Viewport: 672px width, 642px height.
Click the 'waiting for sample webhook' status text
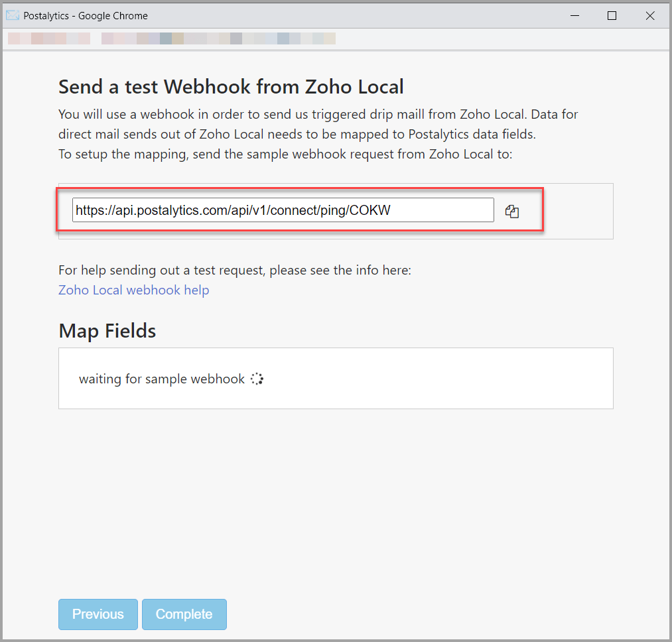[x=162, y=379]
